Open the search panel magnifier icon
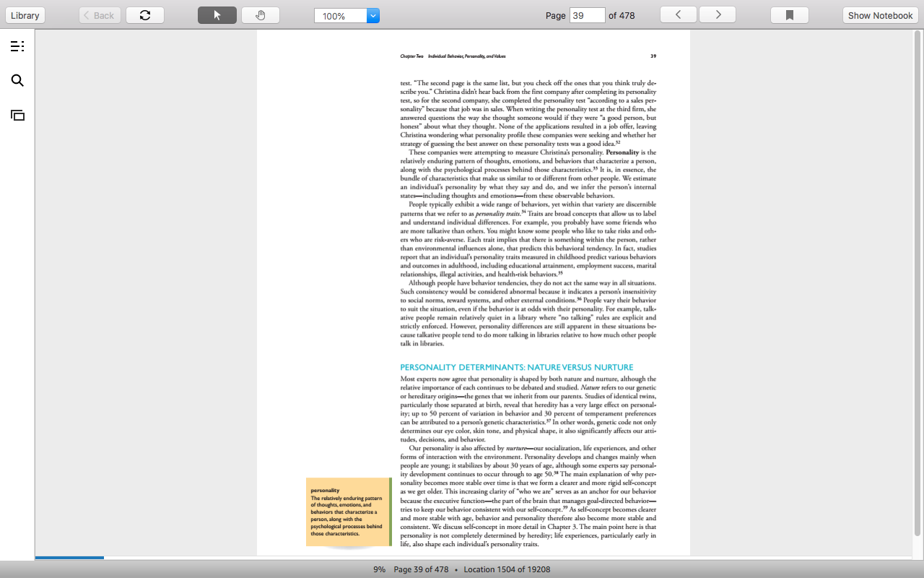Viewport: 924px width, 578px height. [x=17, y=80]
